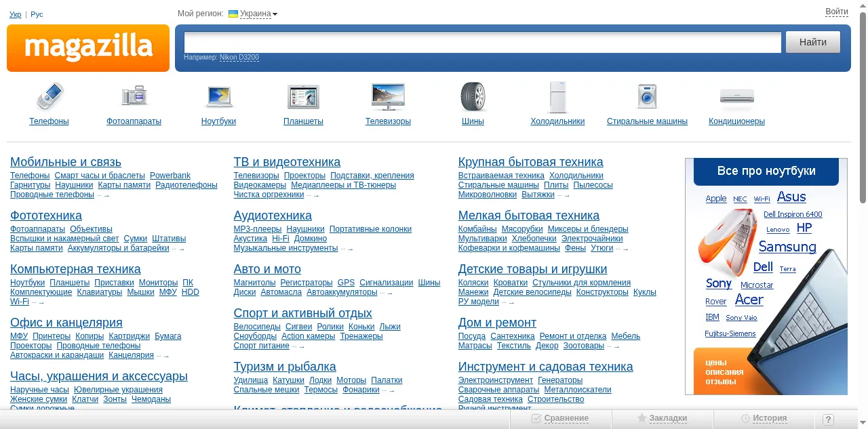Open the История bottom panel tab
The width and height of the screenshot is (868, 429).
[764, 418]
